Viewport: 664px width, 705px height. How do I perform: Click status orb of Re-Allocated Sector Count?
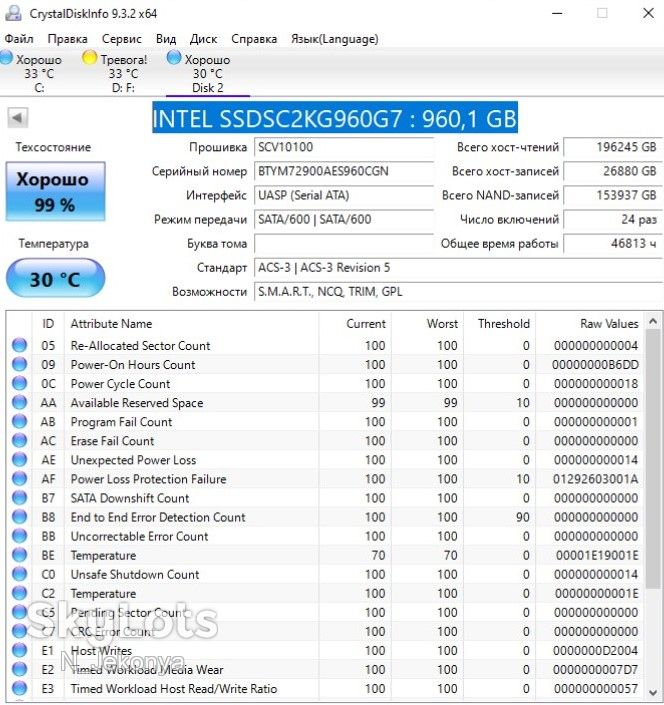tap(19, 345)
